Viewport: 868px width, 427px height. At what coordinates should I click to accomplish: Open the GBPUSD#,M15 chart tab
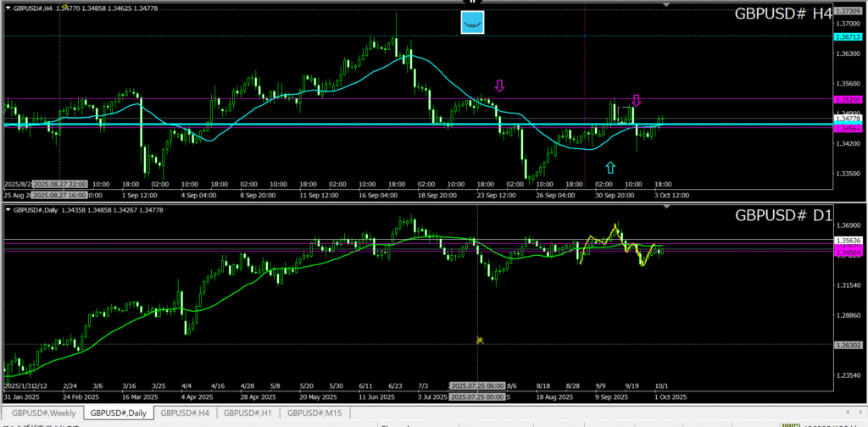click(314, 413)
